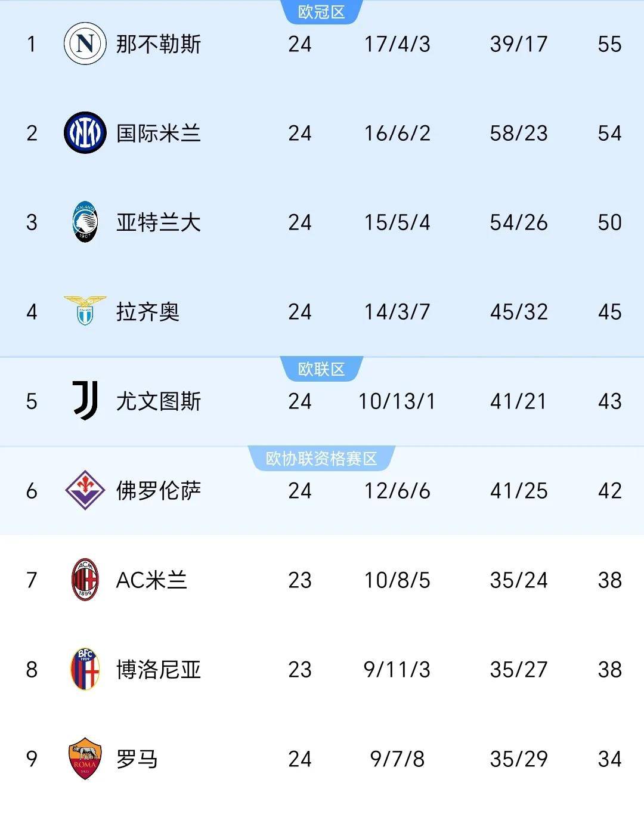
Task: Tap Inter's goals figure 58/23
Action: click(x=519, y=133)
